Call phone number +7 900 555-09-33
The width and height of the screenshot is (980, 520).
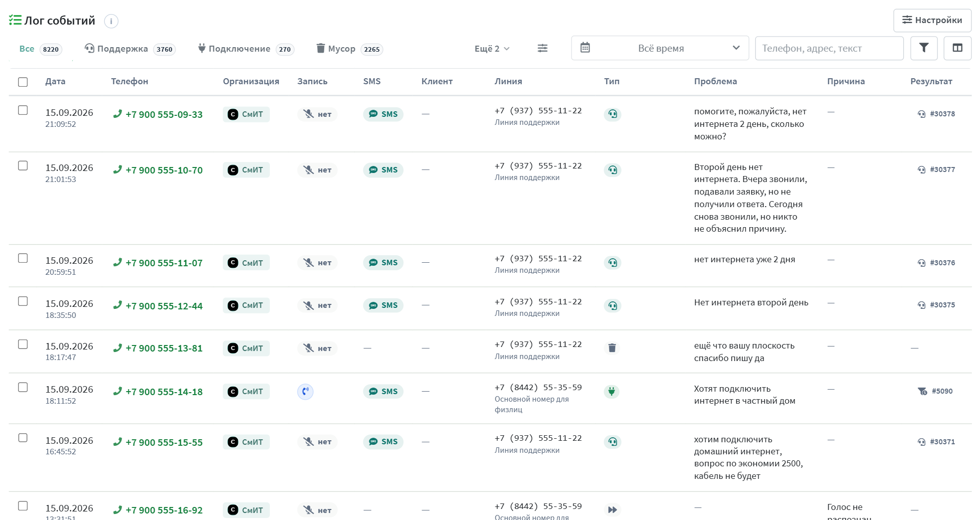pos(158,114)
